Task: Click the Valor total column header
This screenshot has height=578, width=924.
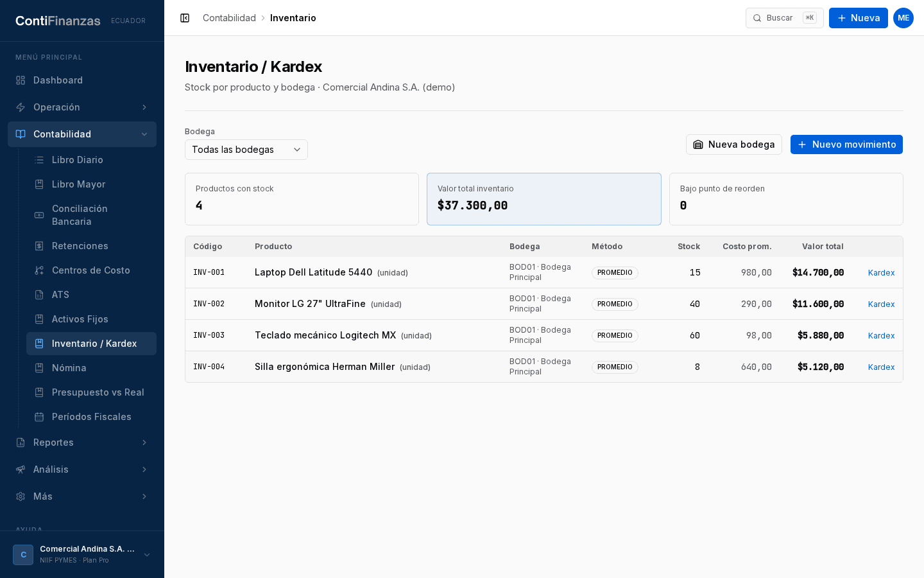Action: click(823, 247)
